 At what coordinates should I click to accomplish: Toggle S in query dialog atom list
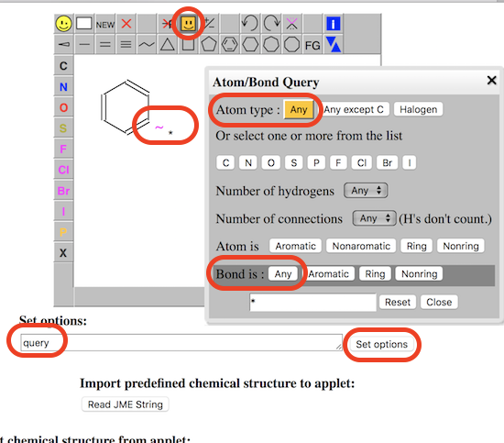point(294,162)
